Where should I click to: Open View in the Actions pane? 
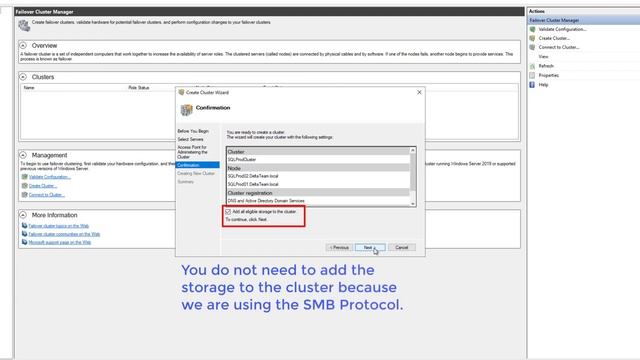543,57
